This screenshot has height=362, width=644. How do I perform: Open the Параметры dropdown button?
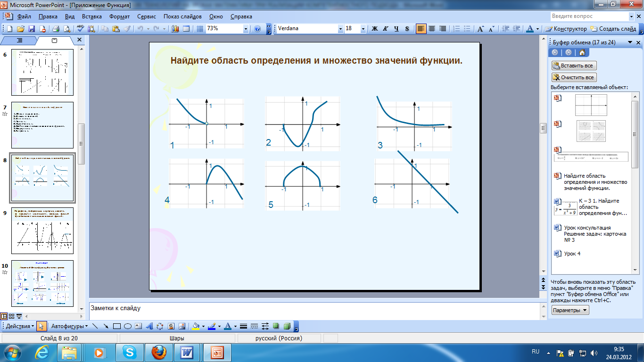tap(570, 310)
